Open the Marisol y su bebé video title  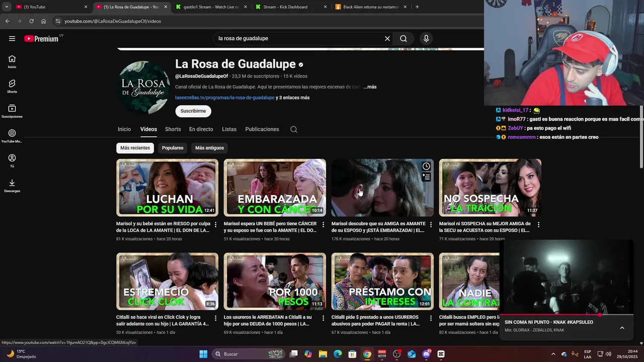coord(163,227)
